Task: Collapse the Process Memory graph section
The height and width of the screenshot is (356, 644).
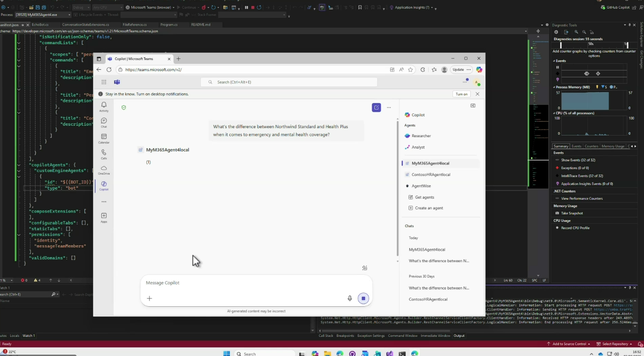Action: pos(554,87)
